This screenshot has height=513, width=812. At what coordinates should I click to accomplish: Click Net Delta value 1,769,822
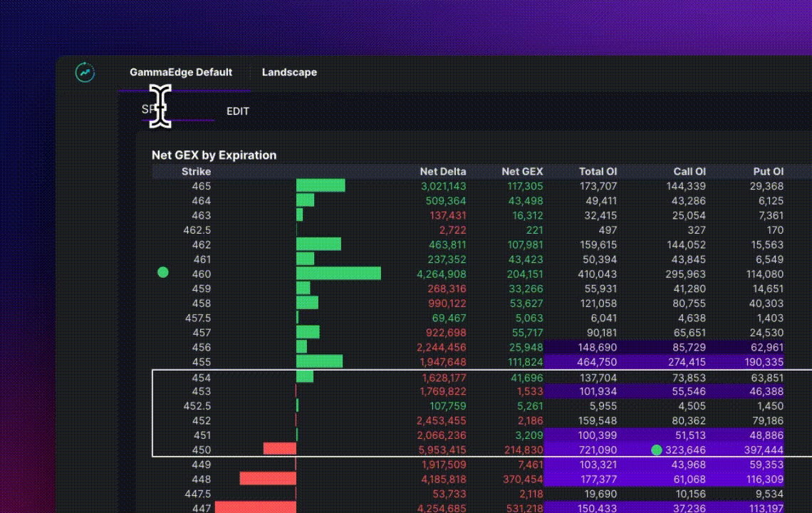point(443,392)
